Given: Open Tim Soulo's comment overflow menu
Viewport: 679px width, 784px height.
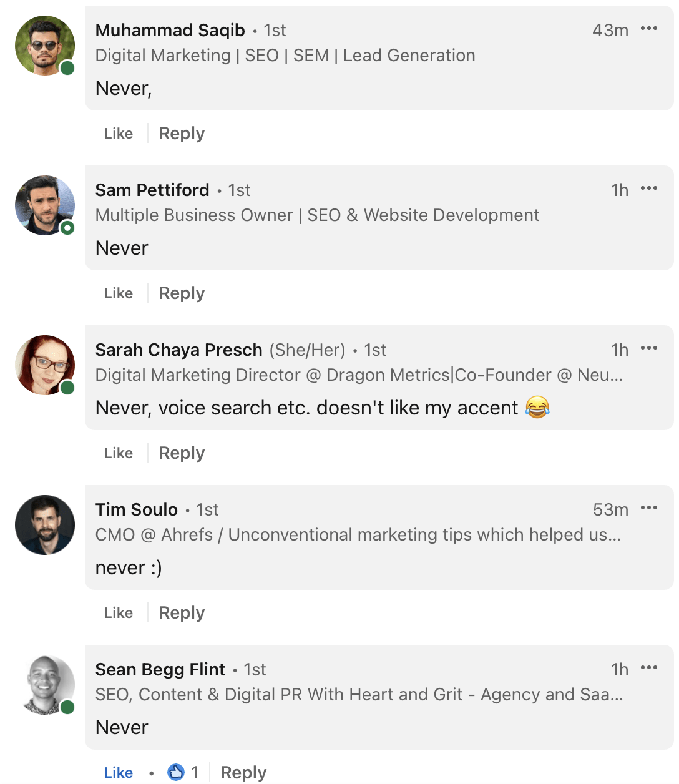Looking at the screenshot, I should click(x=650, y=507).
